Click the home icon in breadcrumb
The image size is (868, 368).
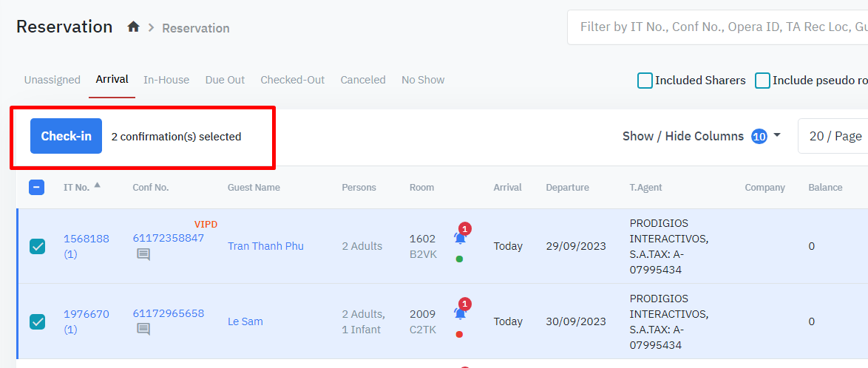pyautogui.click(x=133, y=27)
